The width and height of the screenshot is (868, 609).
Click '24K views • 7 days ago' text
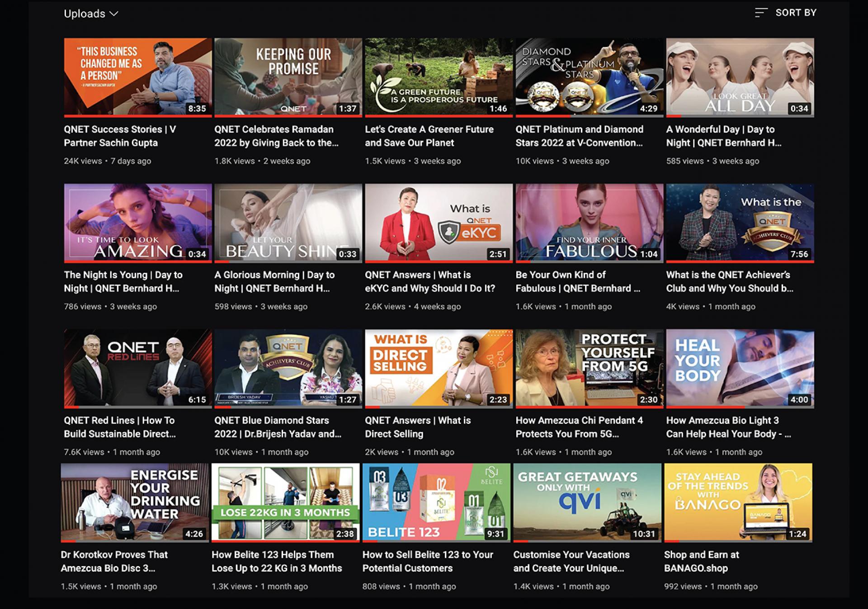(x=108, y=161)
